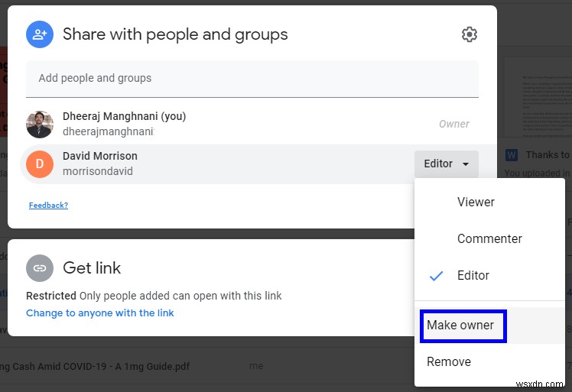Click the Share with people and groups heading
572x392 pixels.
click(175, 34)
